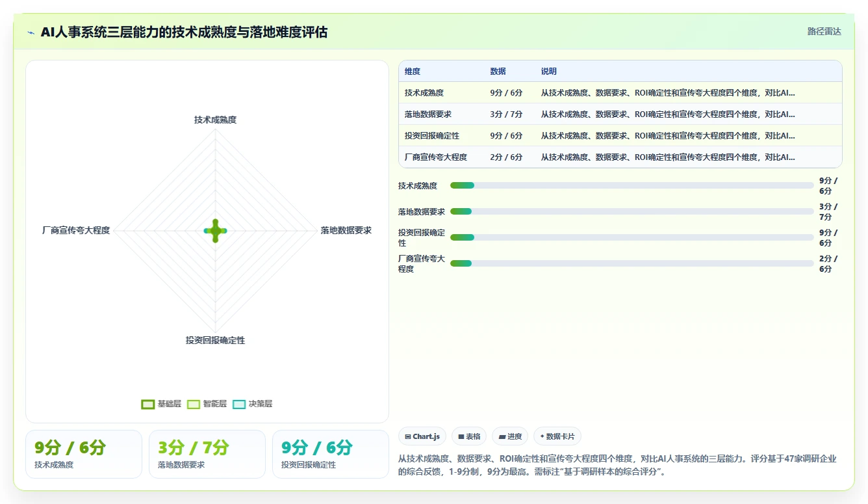
Task: Click the 智能层 legend color box
Action: (193, 404)
